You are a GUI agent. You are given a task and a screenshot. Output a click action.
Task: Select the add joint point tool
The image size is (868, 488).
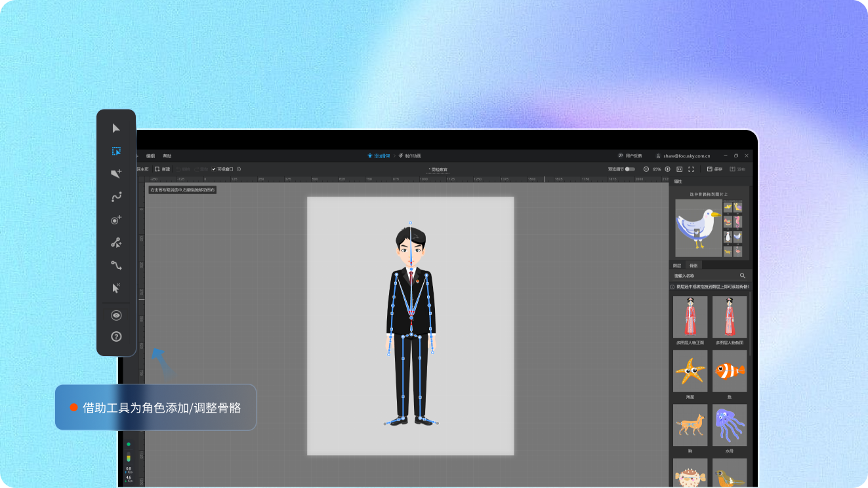click(x=116, y=220)
